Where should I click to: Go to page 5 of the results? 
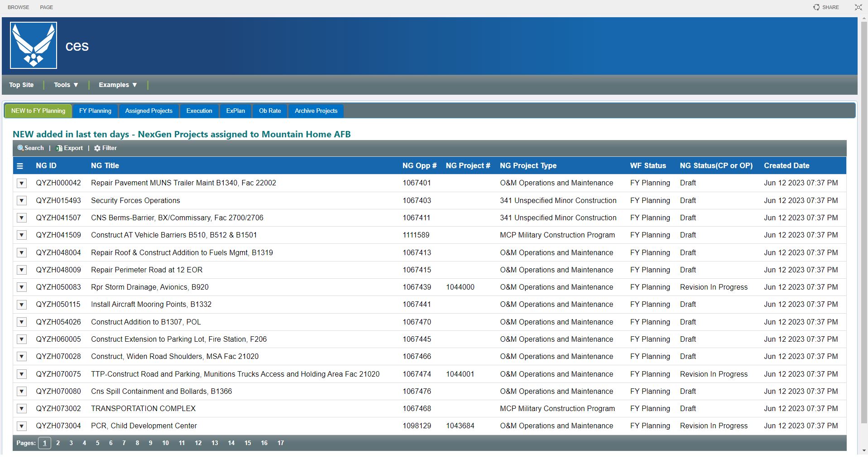97,443
